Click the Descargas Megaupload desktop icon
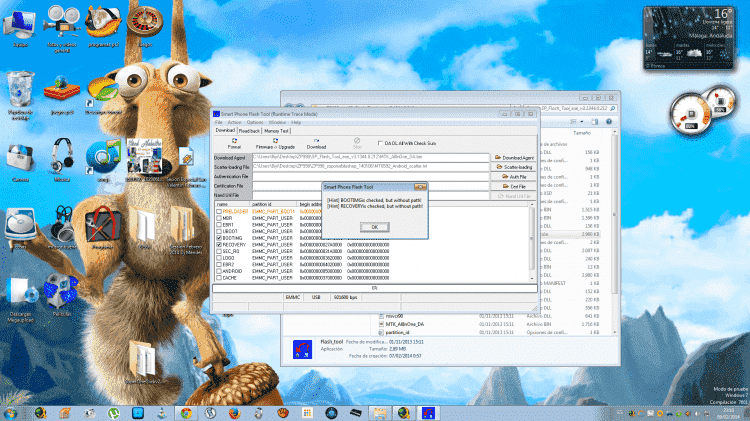Image resolution: width=750 pixels, height=421 pixels. tap(21, 299)
